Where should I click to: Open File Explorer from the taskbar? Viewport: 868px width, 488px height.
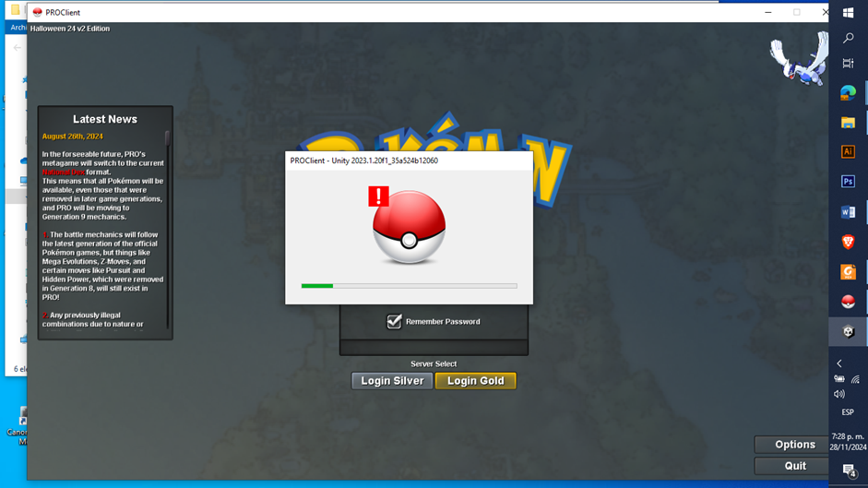848,123
